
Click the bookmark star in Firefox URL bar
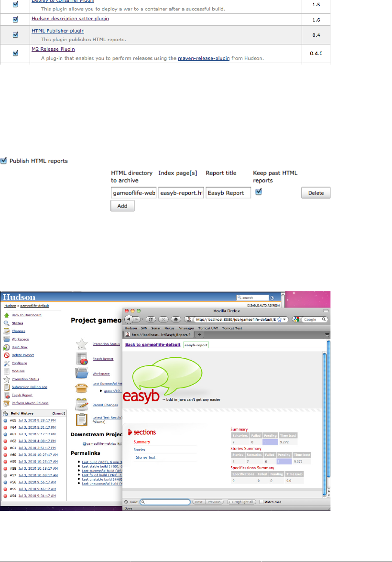(x=279, y=320)
